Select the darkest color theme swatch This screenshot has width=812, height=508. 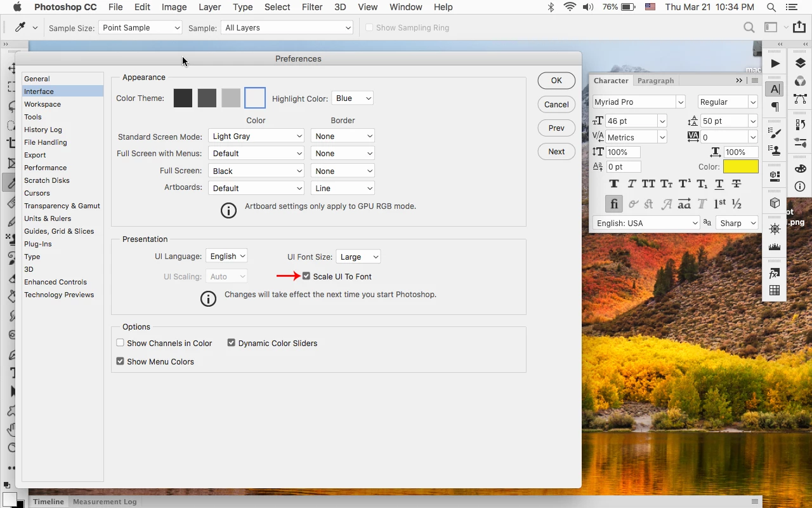coord(183,98)
